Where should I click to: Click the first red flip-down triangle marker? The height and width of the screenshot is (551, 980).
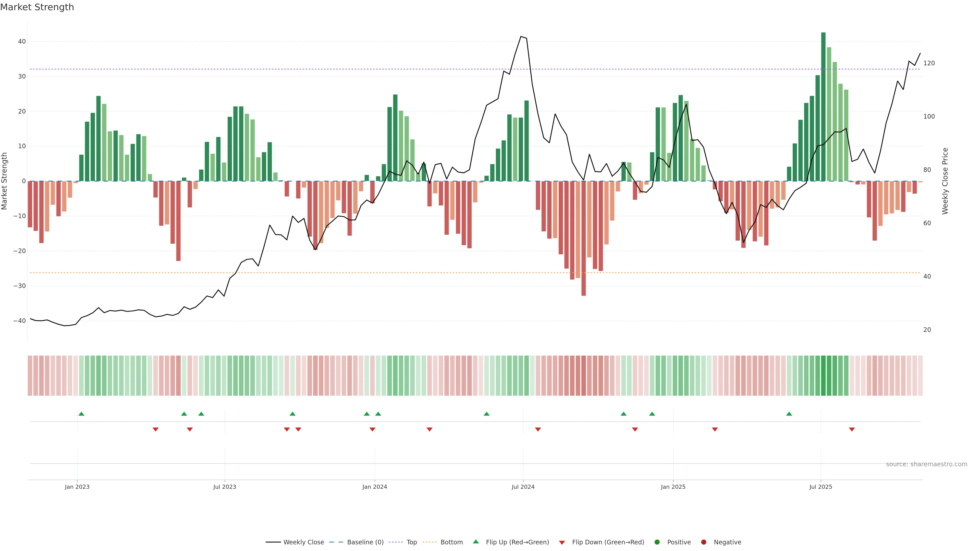(155, 429)
